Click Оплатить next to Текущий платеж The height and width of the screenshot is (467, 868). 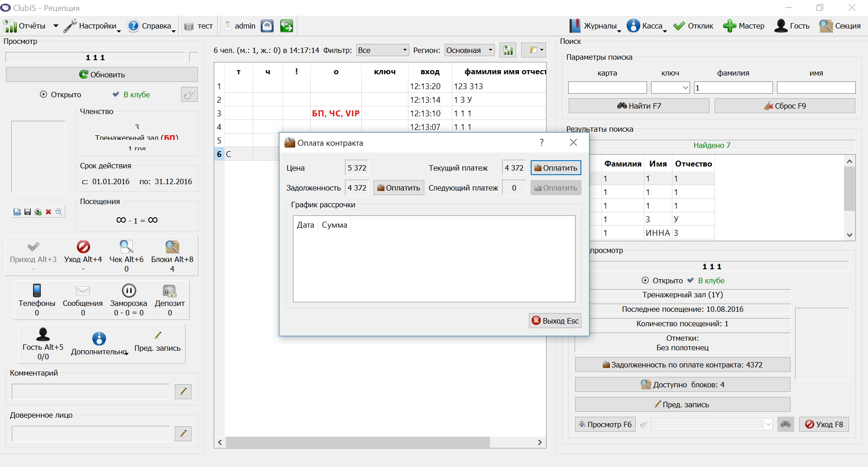tap(556, 168)
